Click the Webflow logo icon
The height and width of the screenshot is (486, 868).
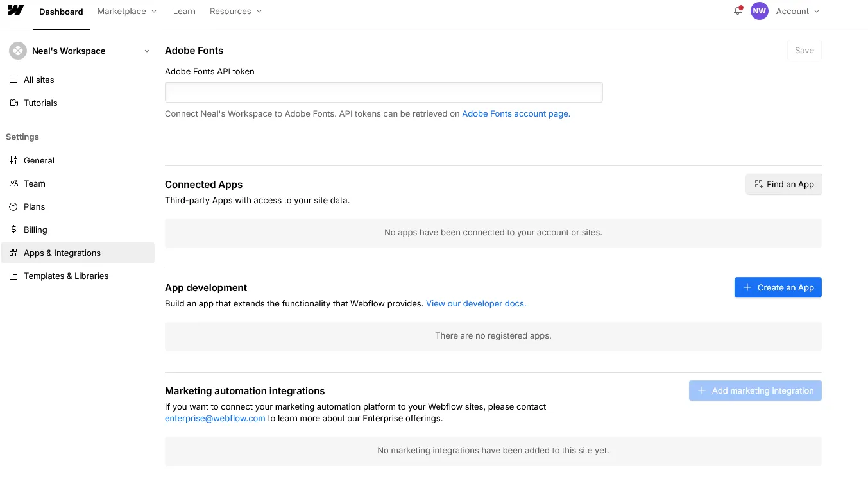pos(15,11)
